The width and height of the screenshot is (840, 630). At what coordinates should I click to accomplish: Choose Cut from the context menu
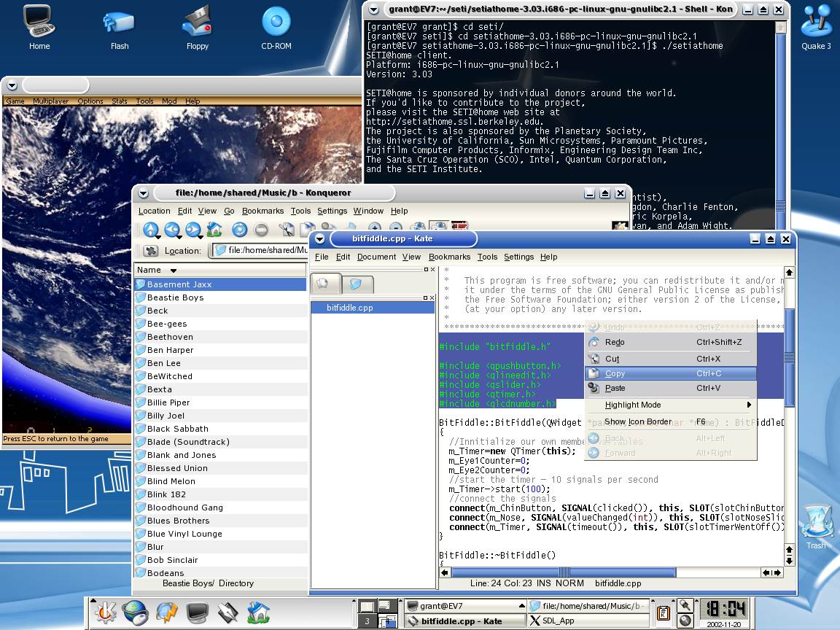click(671, 359)
